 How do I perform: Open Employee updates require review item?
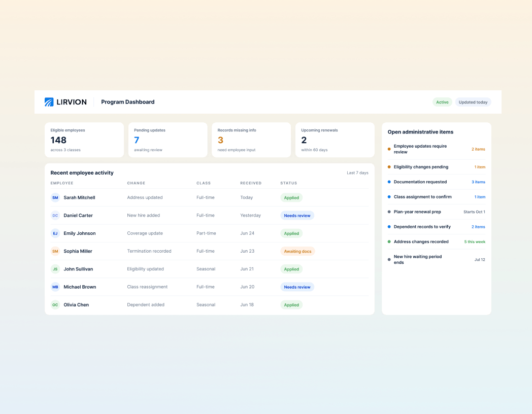437,149
